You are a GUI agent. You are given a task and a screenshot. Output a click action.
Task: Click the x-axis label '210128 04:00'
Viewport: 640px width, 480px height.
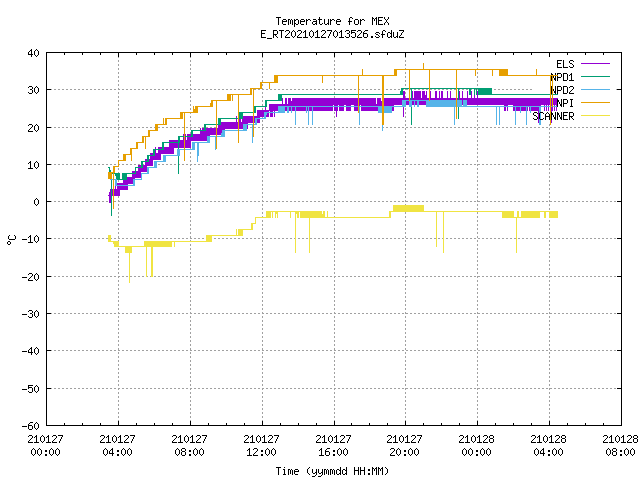click(548, 446)
